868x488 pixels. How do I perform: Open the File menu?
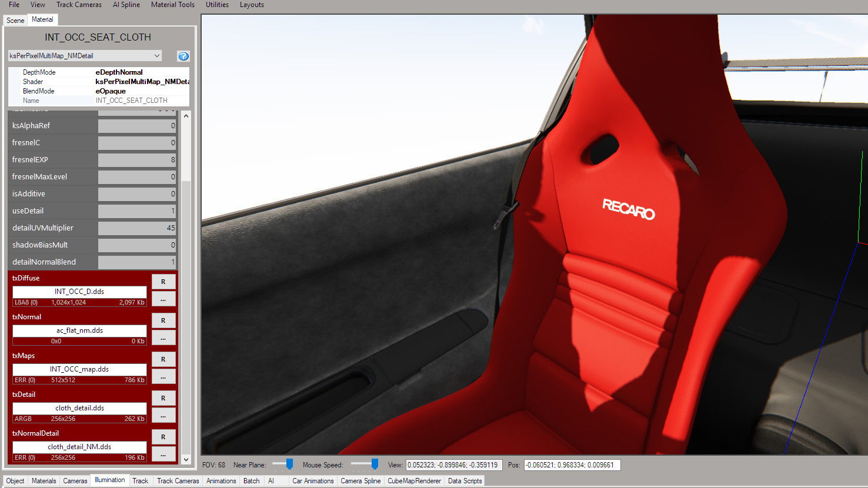pos(14,5)
